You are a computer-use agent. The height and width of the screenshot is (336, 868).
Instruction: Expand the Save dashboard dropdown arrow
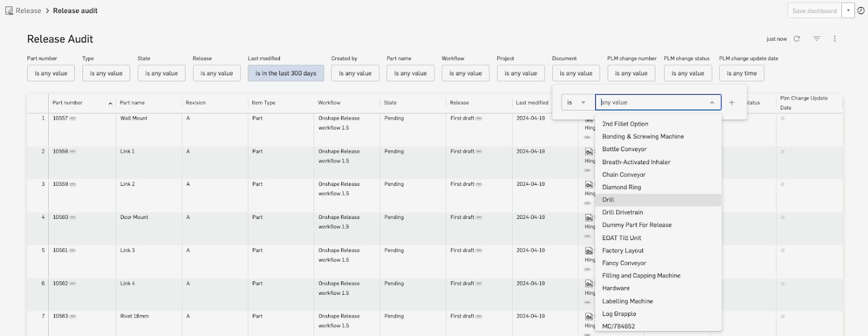(848, 11)
